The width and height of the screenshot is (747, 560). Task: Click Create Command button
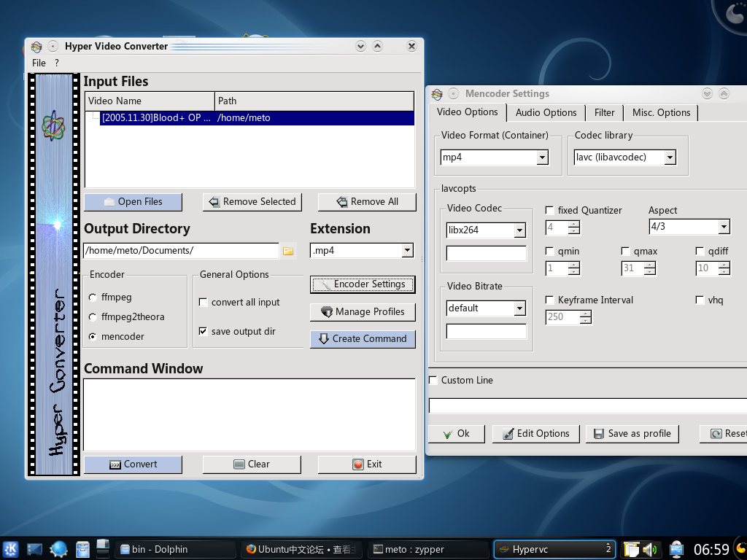(x=363, y=339)
